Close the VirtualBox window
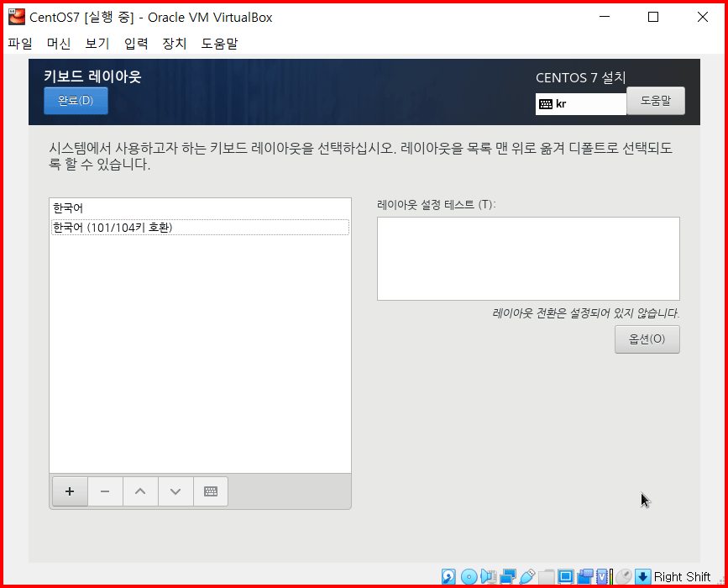 tap(703, 17)
